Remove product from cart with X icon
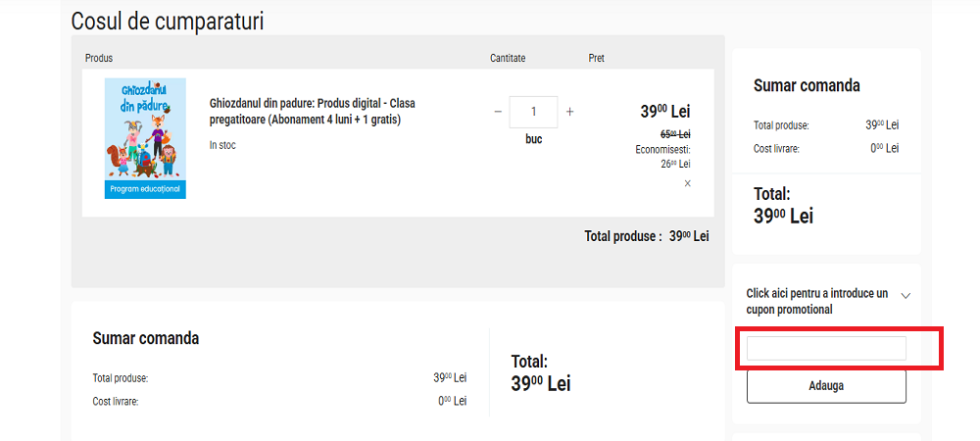980x441 pixels. (x=687, y=183)
